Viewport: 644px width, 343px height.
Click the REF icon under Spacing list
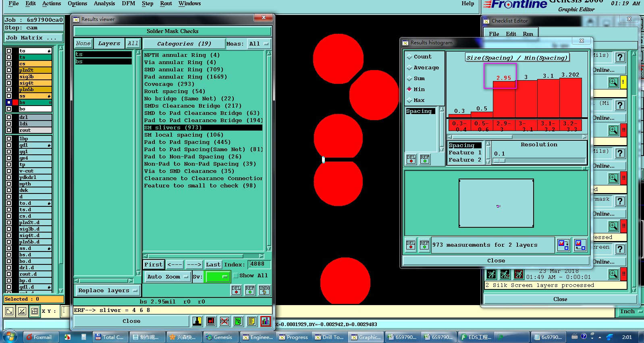[x=425, y=159]
